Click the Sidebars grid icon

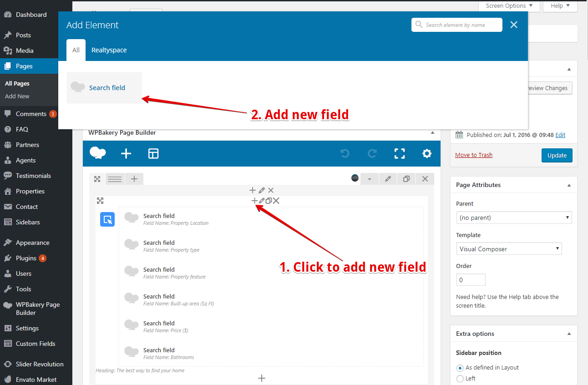point(8,222)
